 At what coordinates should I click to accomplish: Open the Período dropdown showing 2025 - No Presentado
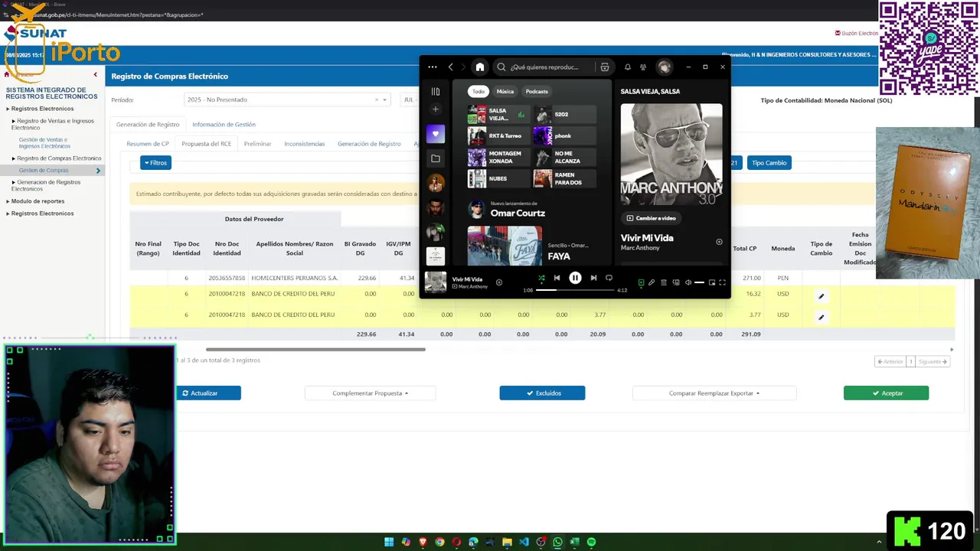tap(286, 99)
